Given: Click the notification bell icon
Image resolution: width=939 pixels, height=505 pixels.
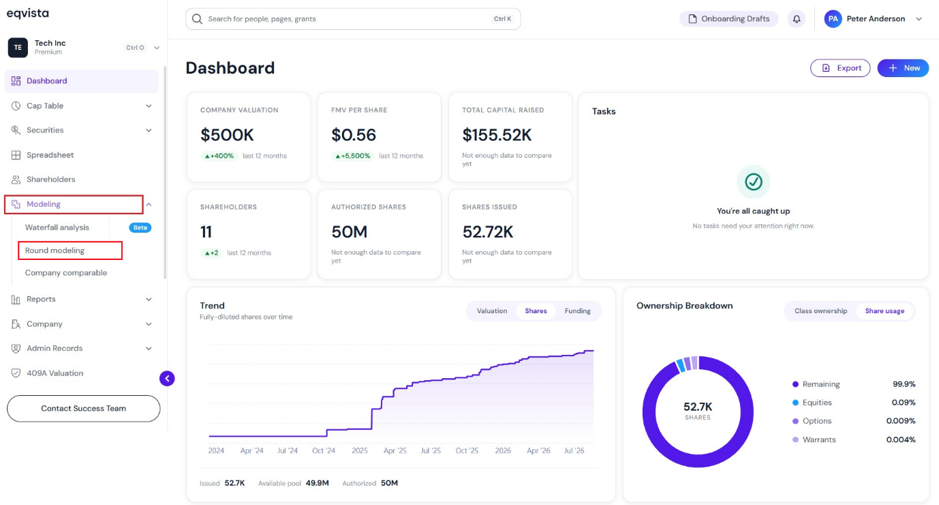Looking at the screenshot, I should (796, 19).
